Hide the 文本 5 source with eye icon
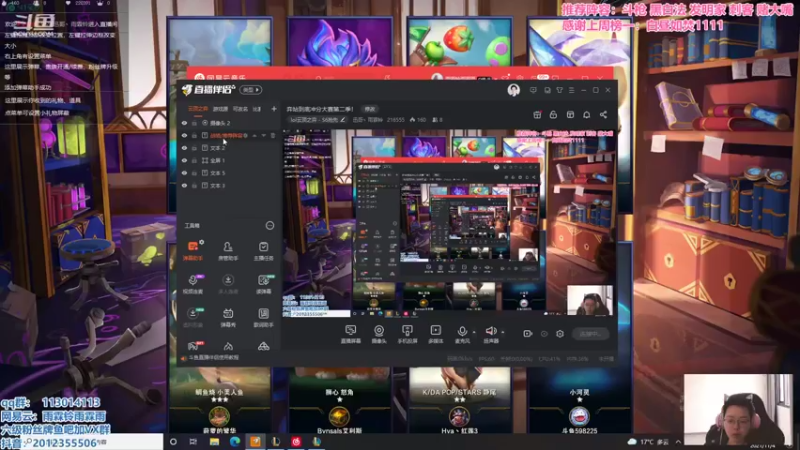The image size is (800, 450). [185, 173]
